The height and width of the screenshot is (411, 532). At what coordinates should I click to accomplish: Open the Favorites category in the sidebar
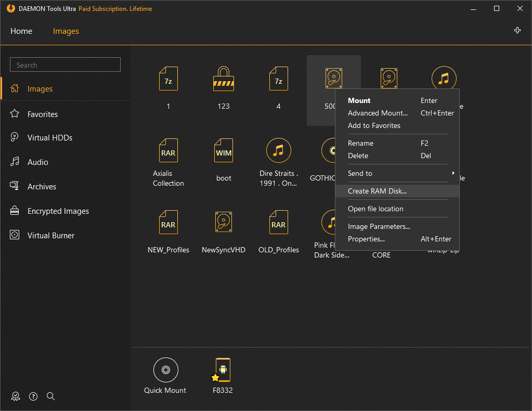66,114
